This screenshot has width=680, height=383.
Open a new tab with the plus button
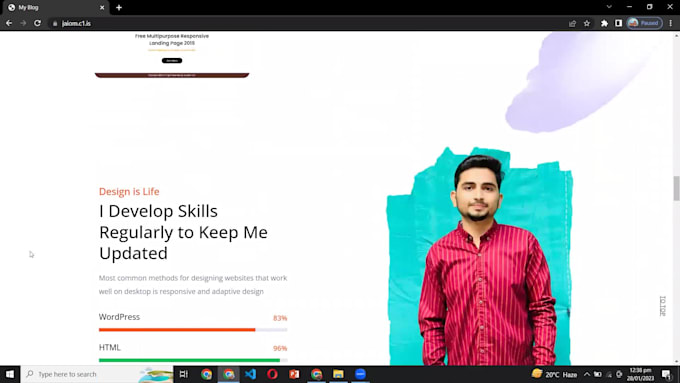119,8
